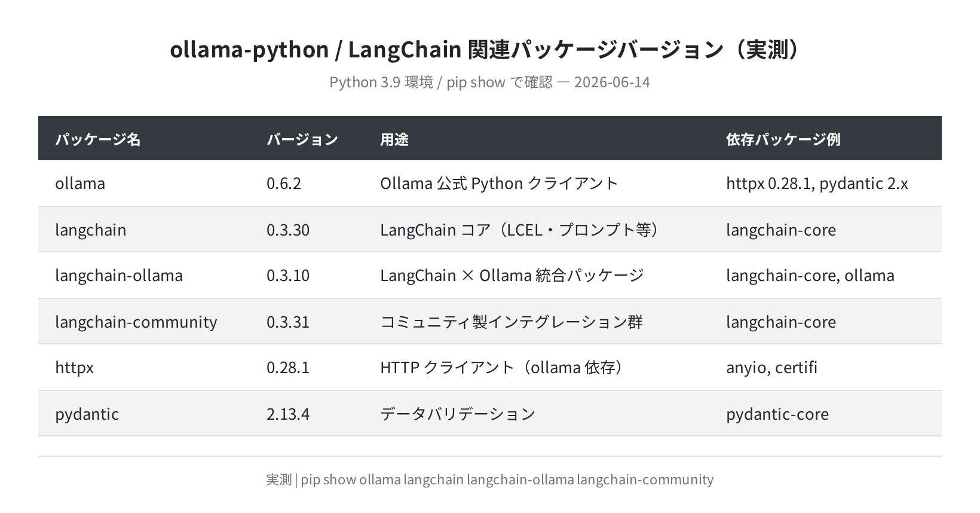Click langchain-core dependency in langchain-community row
The height and width of the screenshot is (513, 980).
[781, 322]
